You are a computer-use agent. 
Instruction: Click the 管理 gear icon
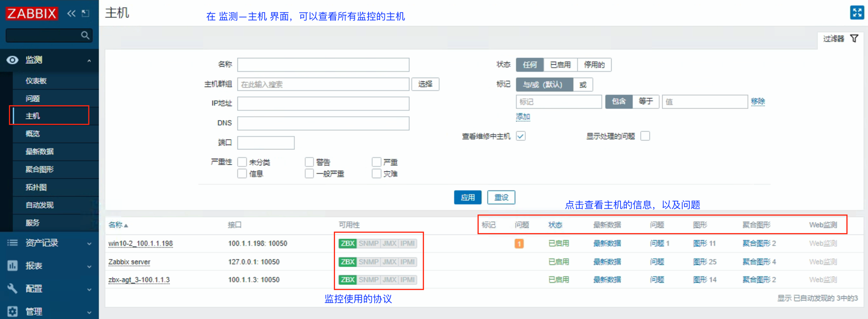pos(13,311)
